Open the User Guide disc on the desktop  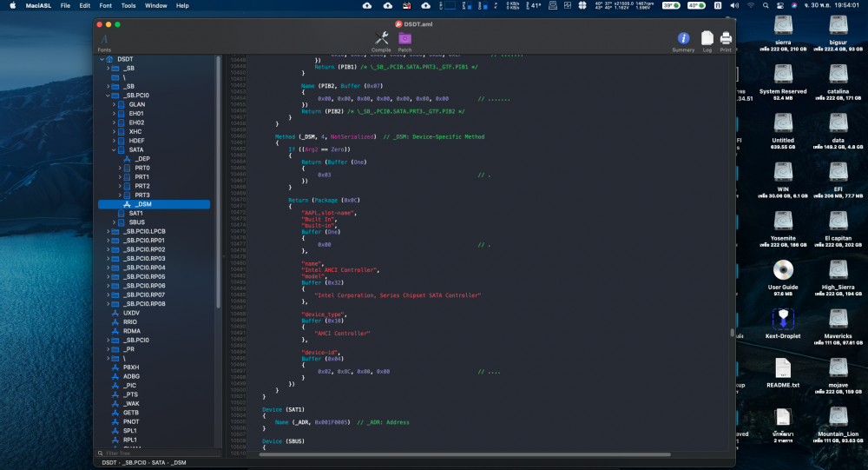point(783,277)
